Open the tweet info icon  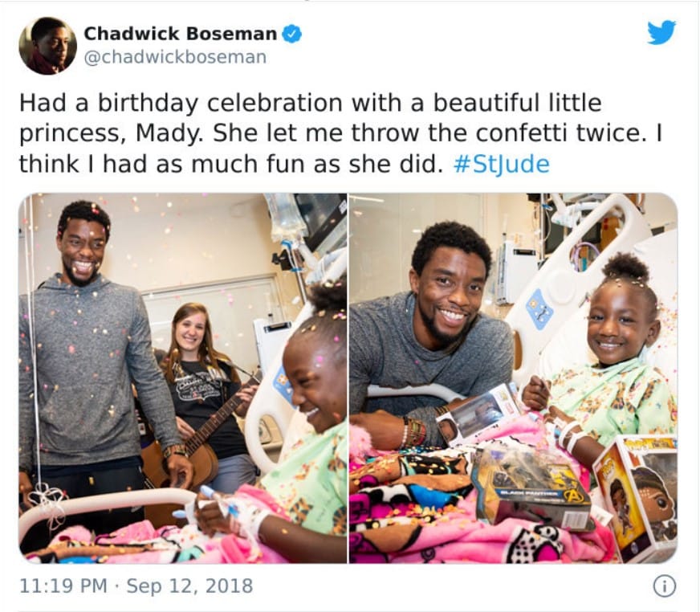click(665, 586)
